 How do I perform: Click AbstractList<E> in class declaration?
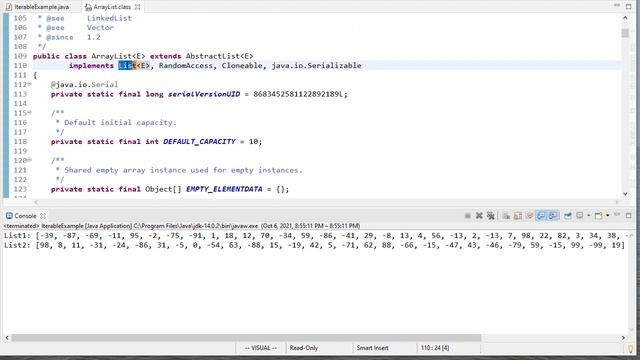point(220,56)
